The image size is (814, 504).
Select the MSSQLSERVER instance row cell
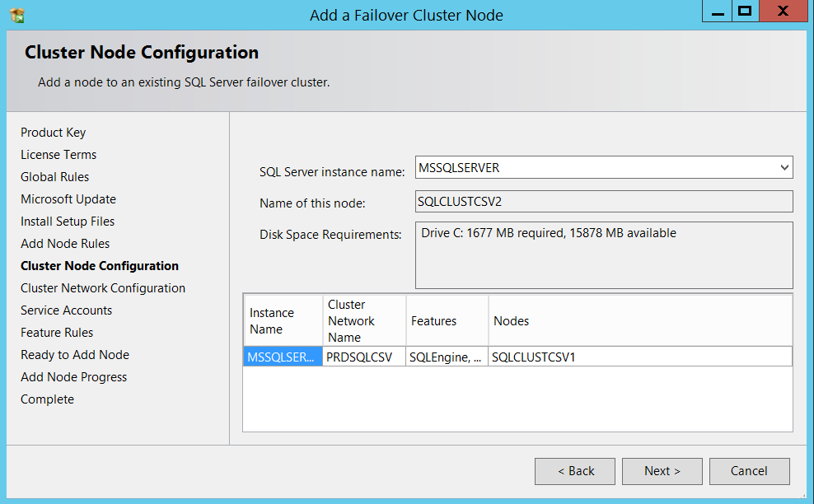click(x=282, y=357)
